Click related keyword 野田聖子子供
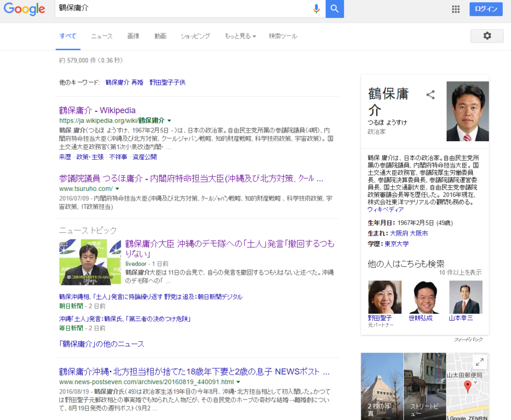This screenshot has width=511, height=420. pyautogui.click(x=168, y=82)
